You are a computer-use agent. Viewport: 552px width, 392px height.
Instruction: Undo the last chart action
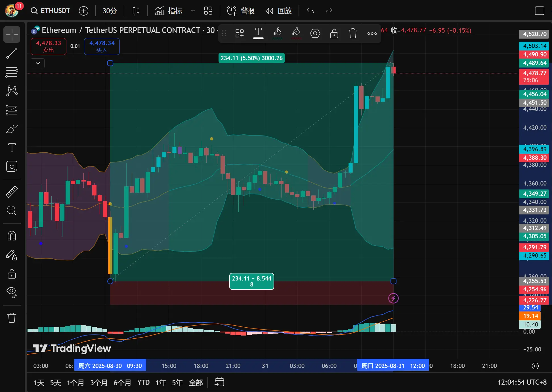coord(310,11)
